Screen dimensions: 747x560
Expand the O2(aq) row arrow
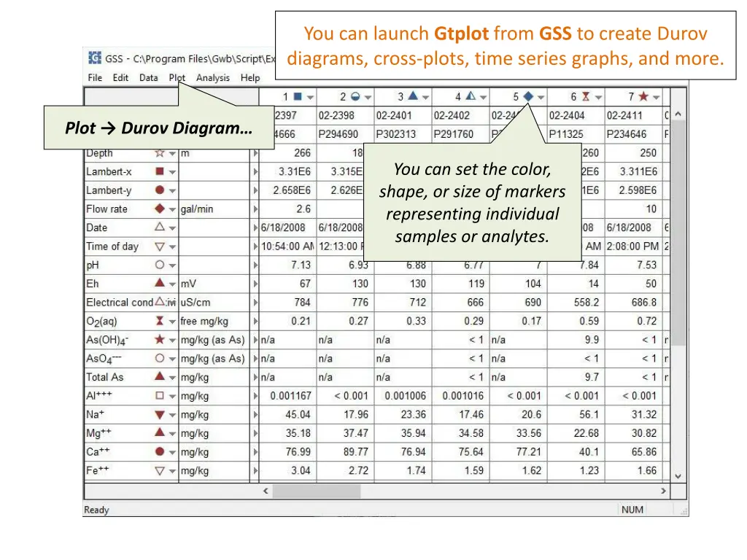pyautogui.click(x=255, y=322)
